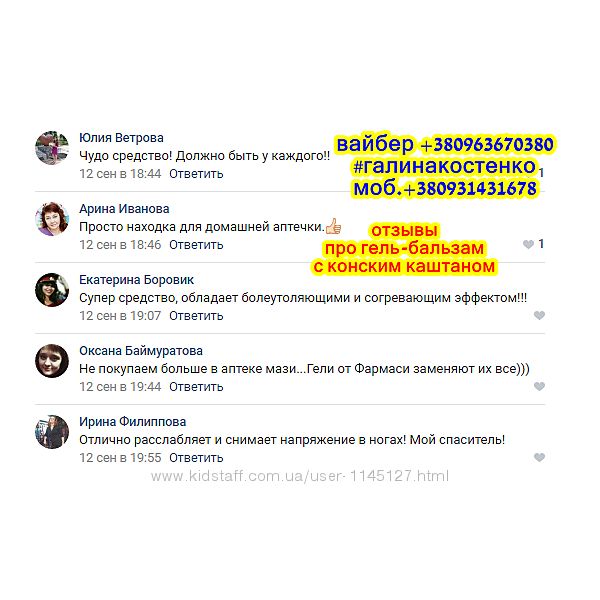The height and width of the screenshot is (600, 600).
Task: Open the 12 сен в 19:07 timestamp
Action: [120, 316]
